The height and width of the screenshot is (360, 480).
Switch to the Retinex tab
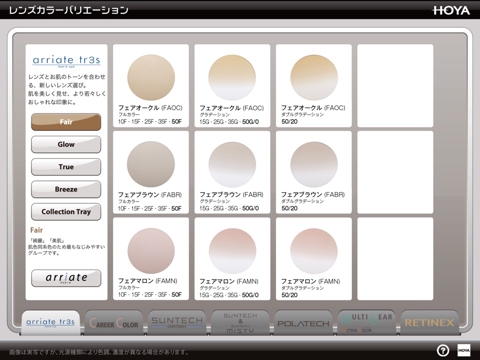tap(429, 323)
